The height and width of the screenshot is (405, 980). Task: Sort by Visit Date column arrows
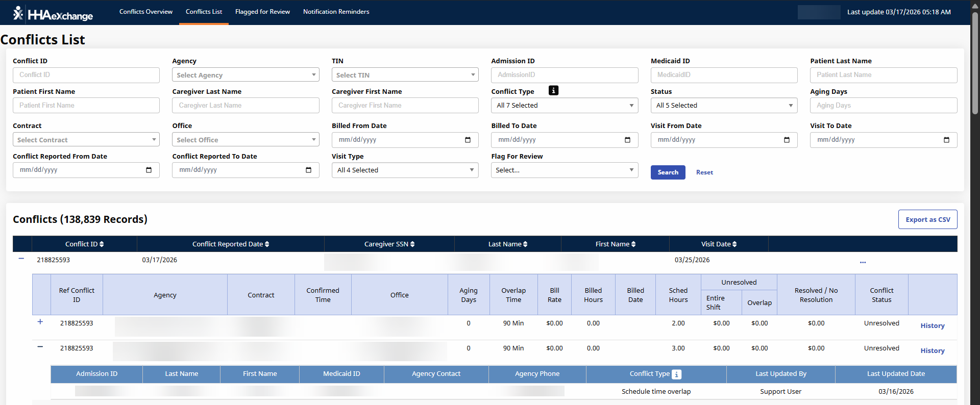(734, 244)
